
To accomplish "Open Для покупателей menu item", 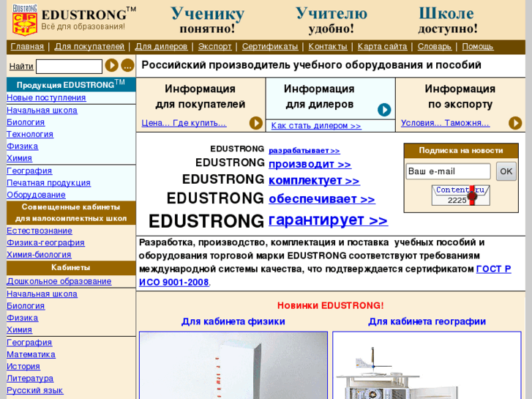I will tap(89, 47).
